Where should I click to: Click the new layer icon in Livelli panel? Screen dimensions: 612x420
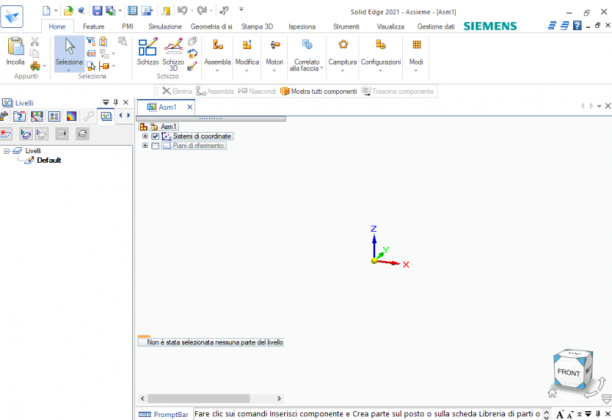tap(5, 134)
